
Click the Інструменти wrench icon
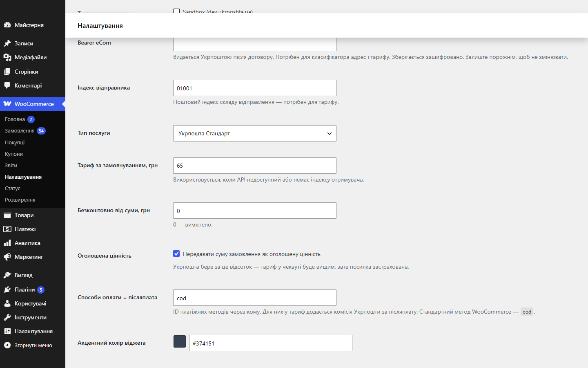pos(7,317)
